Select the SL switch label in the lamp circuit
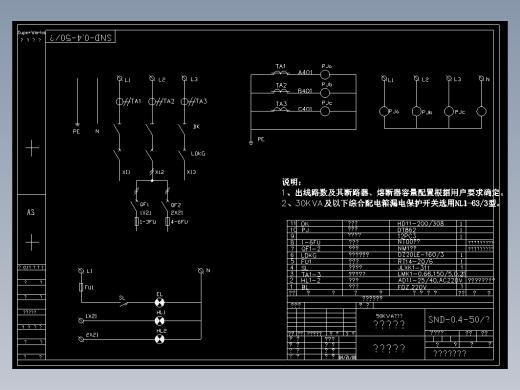Viewport: 520px width, 390px height. pos(122,298)
